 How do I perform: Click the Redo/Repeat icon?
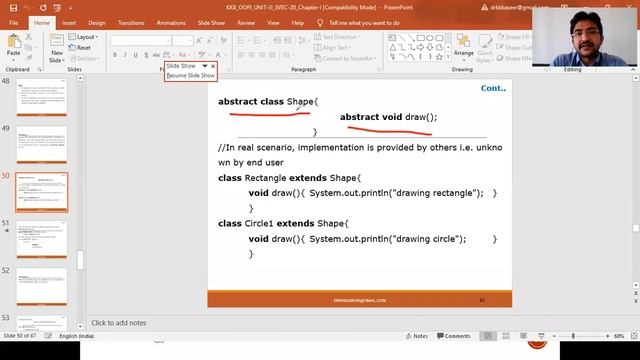click(43, 8)
